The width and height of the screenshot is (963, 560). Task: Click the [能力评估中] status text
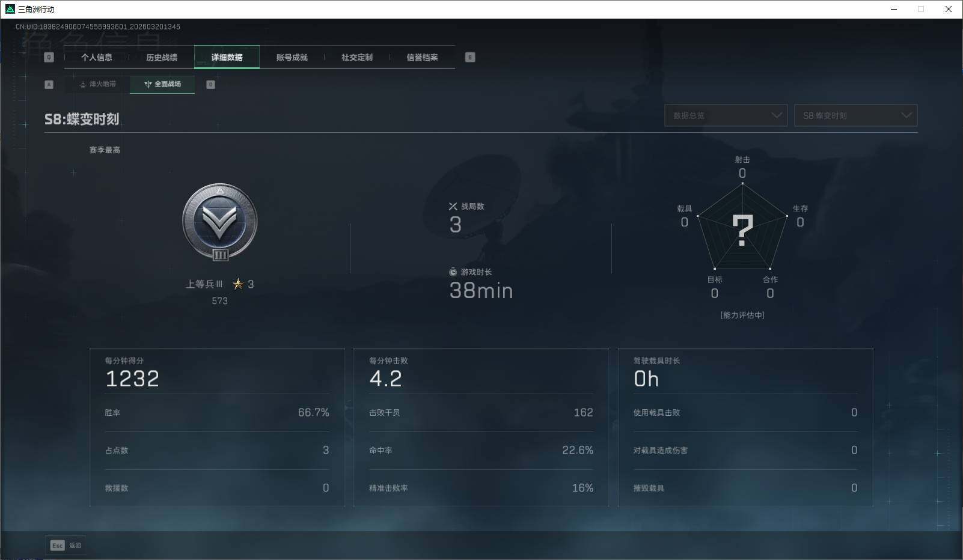point(742,315)
